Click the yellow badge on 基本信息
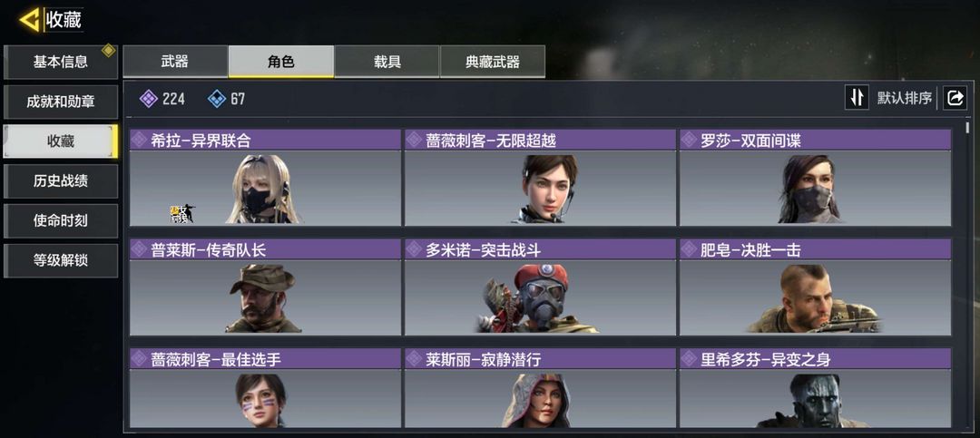980x438 pixels. (x=109, y=50)
